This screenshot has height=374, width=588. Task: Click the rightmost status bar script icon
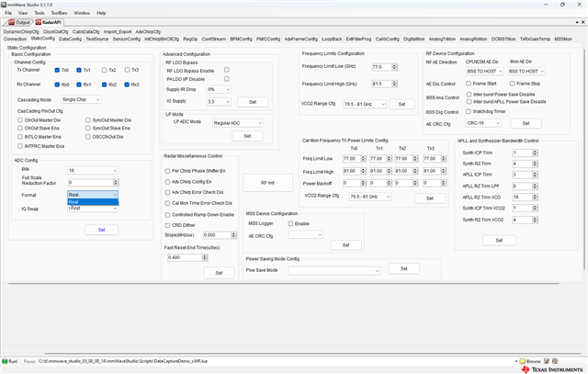(555, 361)
